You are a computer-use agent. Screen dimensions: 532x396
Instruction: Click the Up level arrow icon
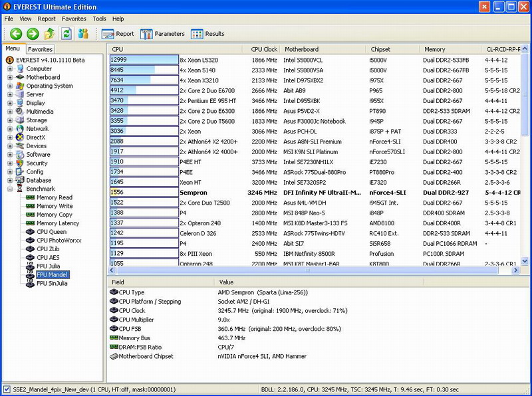pos(49,34)
